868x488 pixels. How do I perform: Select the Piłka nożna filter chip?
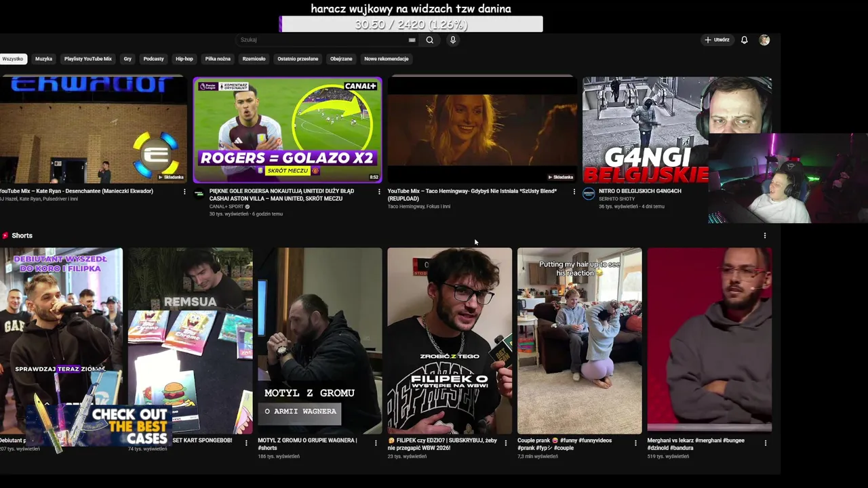point(218,59)
